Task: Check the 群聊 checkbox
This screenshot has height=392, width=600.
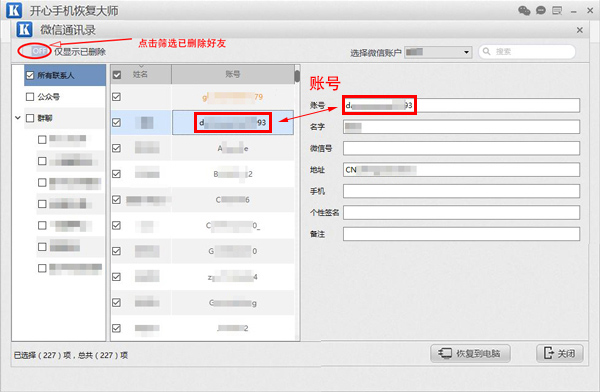Action: pos(30,118)
